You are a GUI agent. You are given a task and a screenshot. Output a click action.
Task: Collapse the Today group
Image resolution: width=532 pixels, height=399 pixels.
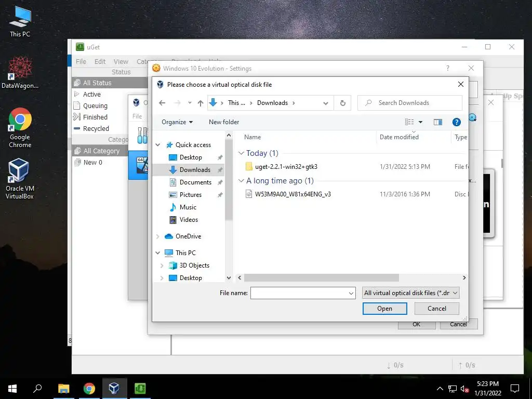tap(241, 153)
